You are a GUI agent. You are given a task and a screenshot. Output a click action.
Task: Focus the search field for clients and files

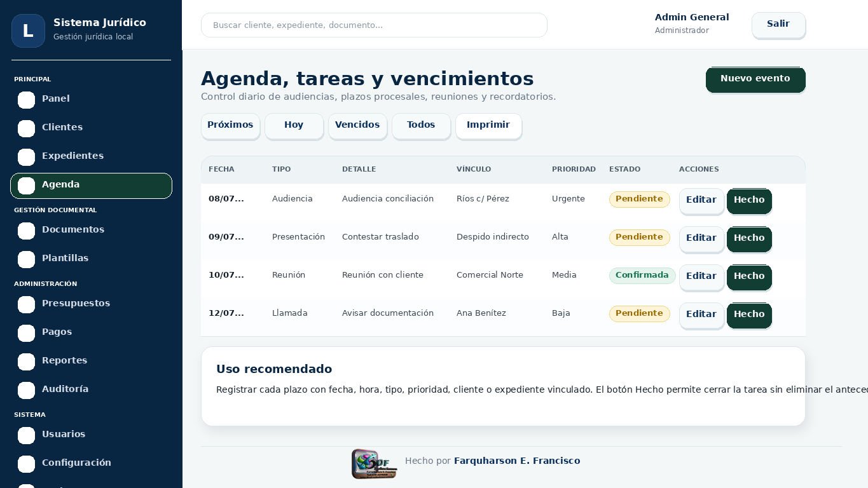(x=374, y=25)
